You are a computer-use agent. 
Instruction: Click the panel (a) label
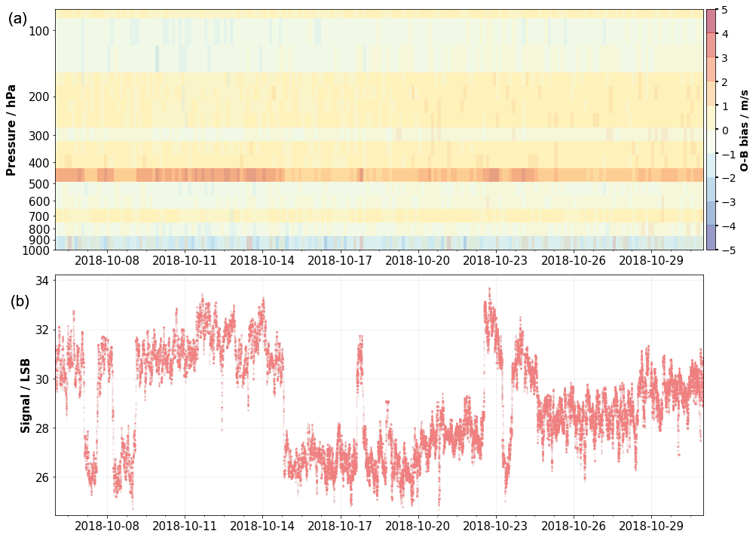click(18, 20)
